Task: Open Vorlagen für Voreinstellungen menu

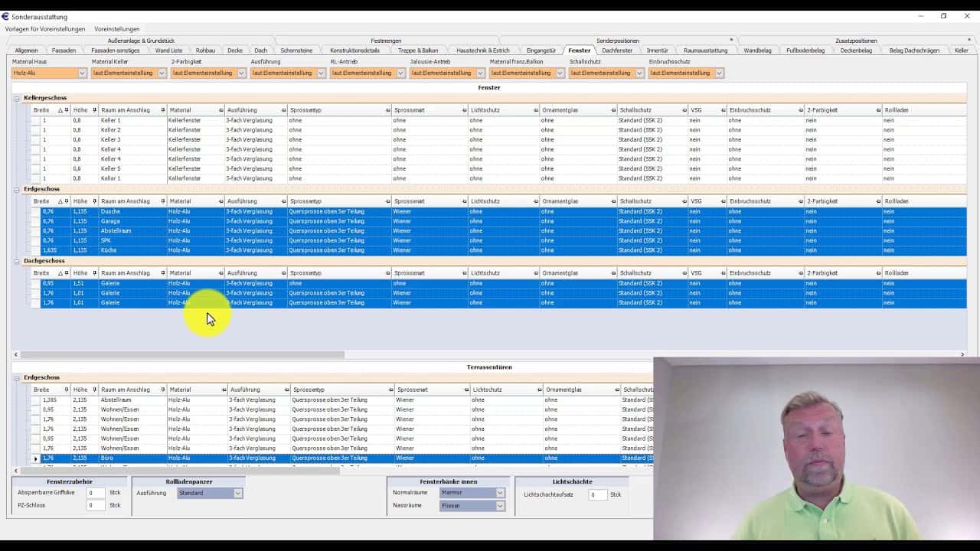Action: (x=45, y=29)
